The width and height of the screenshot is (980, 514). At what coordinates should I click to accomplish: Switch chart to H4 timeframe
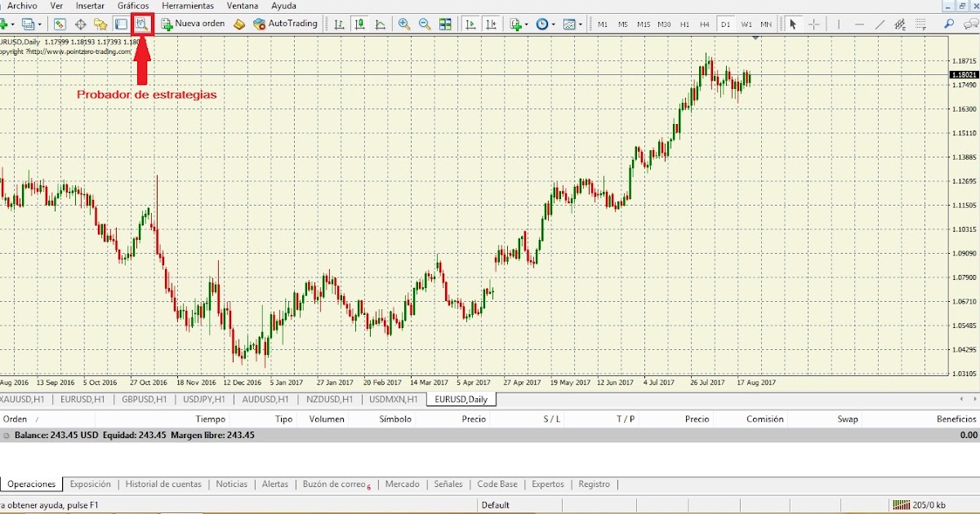(x=704, y=24)
